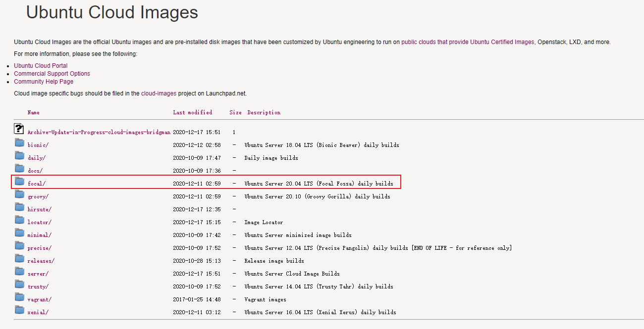Open the focal/ directory link

click(x=37, y=184)
